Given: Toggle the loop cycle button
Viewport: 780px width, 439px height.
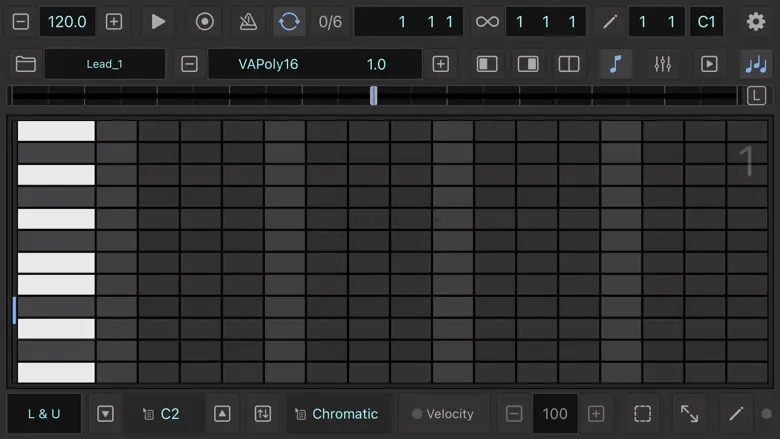Looking at the screenshot, I should 289,21.
